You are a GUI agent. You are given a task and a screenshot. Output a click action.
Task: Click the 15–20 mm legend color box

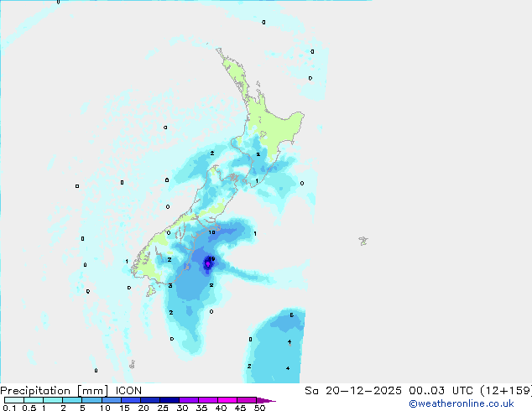pos(131,400)
